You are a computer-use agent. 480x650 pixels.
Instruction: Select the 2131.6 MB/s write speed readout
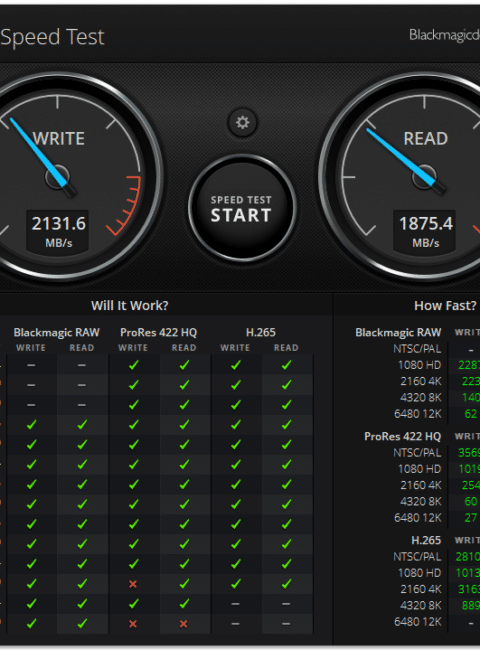pyautogui.click(x=58, y=231)
